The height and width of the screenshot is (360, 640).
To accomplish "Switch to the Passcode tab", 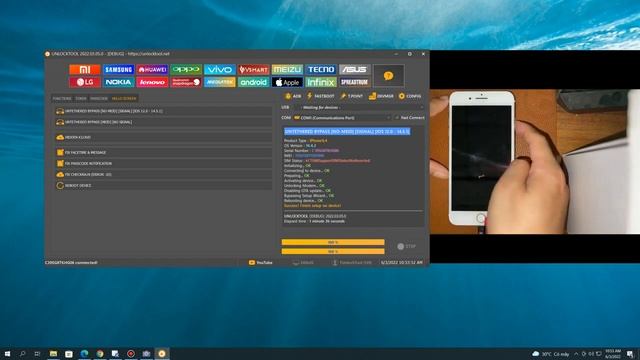I will (99, 98).
